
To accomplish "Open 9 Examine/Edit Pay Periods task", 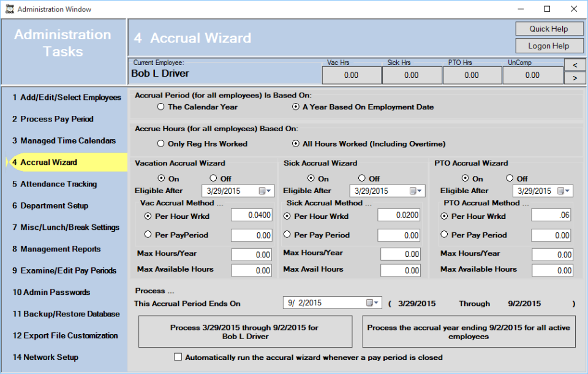I will (64, 271).
